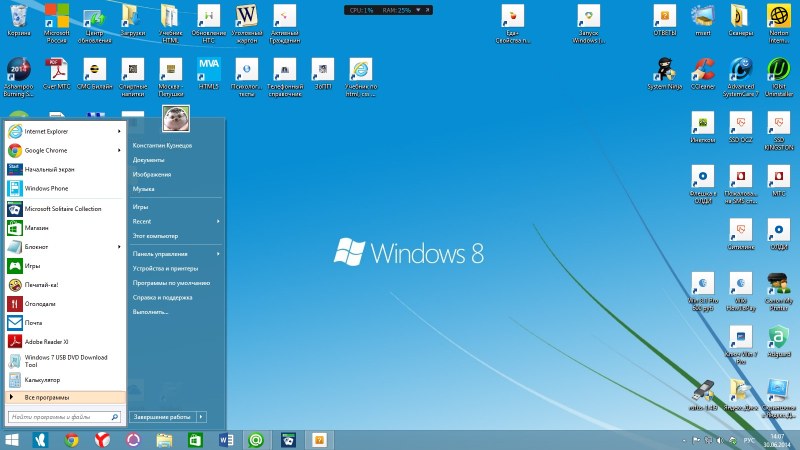Click the Windows Start button
The width and height of the screenshot is (800, 450).
pos(12,439)
